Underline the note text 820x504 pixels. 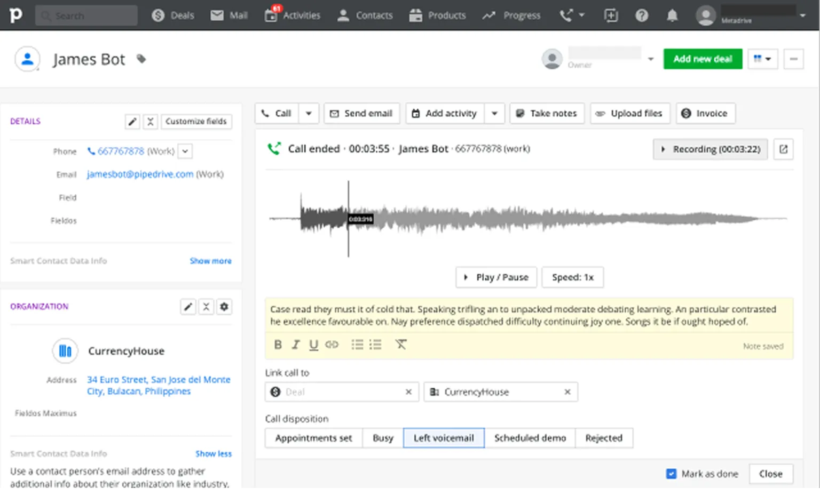tap(314, 345)
